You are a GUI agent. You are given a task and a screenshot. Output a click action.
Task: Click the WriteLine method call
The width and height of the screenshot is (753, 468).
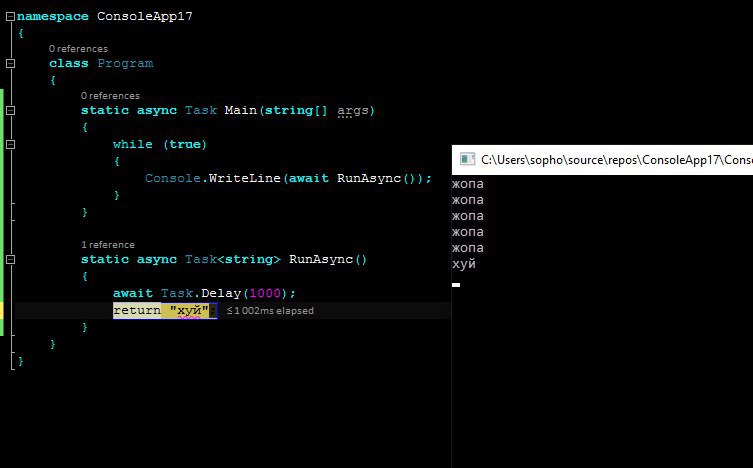coord(244,179)
